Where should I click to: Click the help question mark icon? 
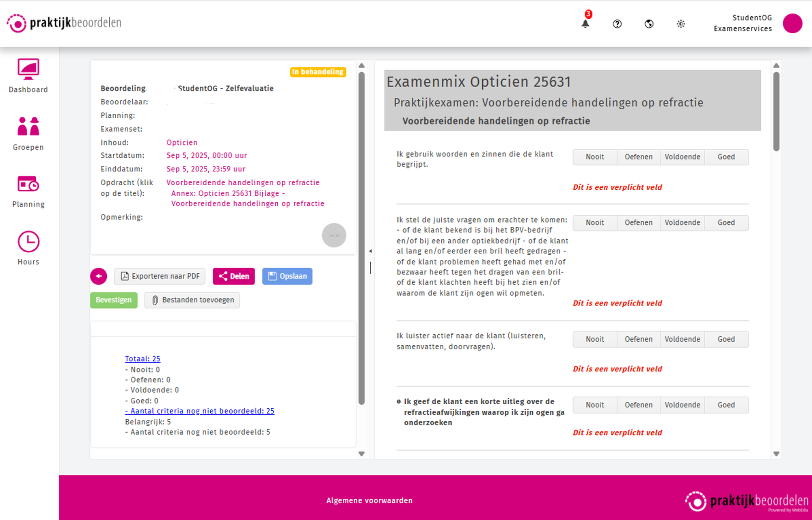tap(617, 24)
